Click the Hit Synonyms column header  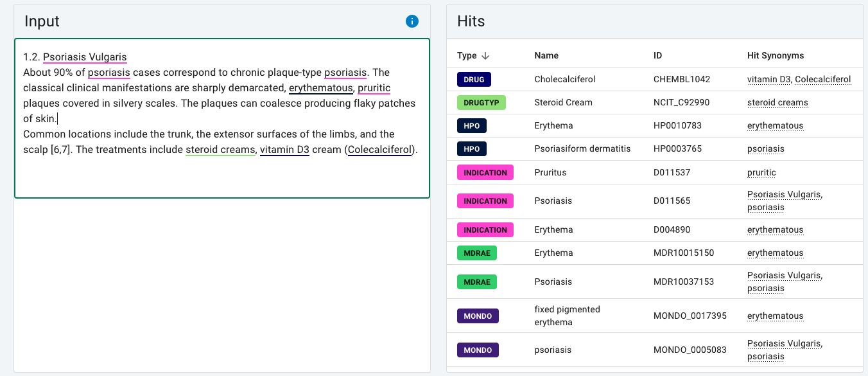click(776, 56)
